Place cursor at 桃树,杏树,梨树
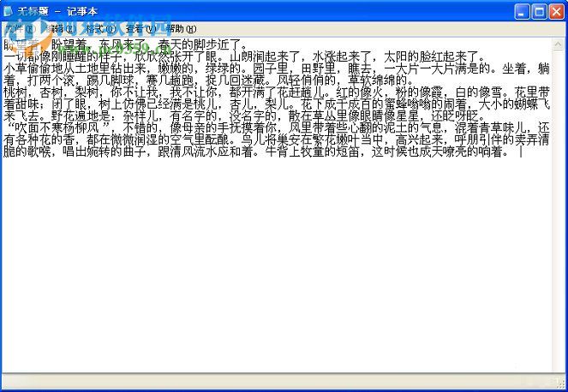Image resolution: width=568 pixels, height=392 pixels. pyautogui.click(x=51, y=92)
